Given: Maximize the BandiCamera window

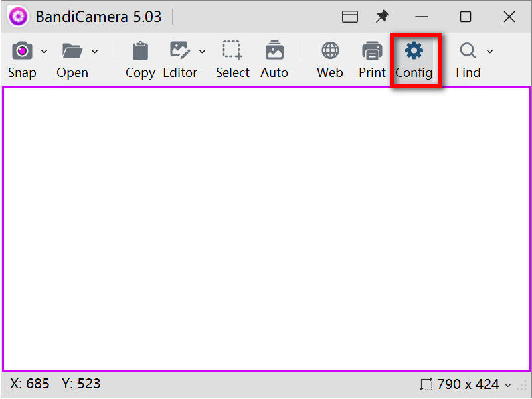Looking at the screenshot, I should pyautogui.click(x=466, y=17).
